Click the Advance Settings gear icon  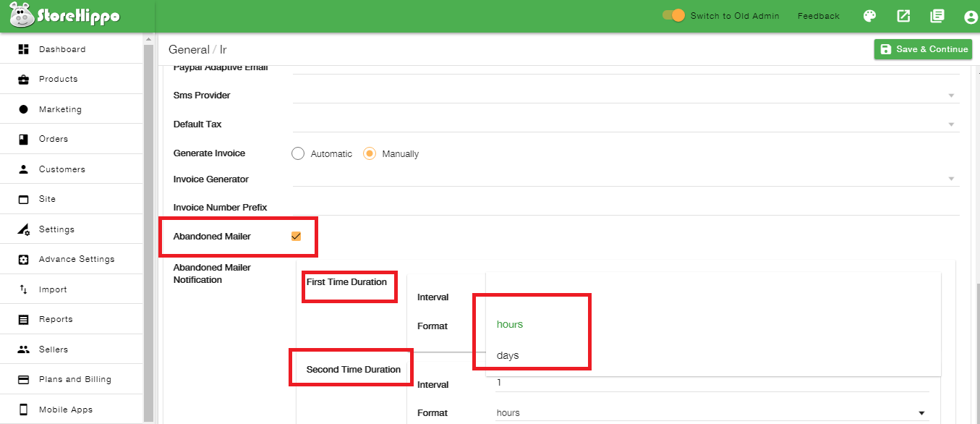(x=23, y=259)
